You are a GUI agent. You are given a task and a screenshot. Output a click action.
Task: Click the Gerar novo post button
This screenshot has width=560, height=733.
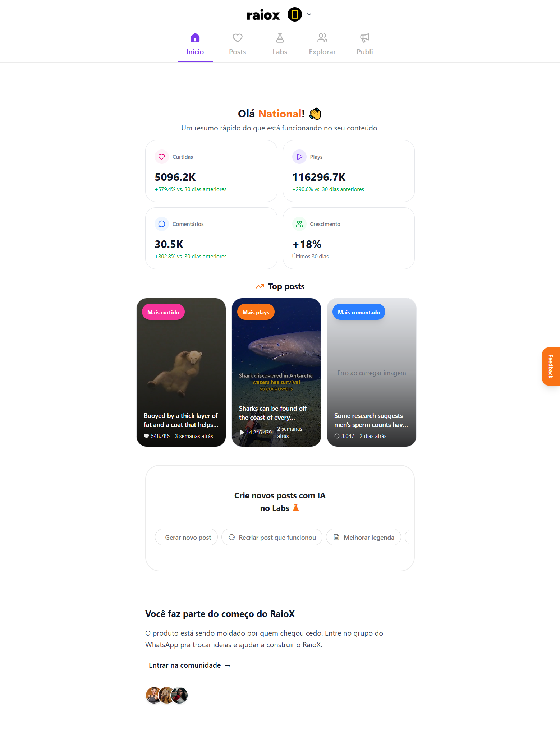click(x=186, y=537)
